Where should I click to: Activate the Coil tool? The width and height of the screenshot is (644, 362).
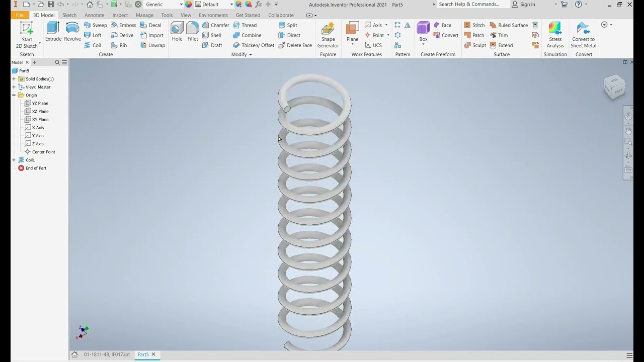[93, 45]
